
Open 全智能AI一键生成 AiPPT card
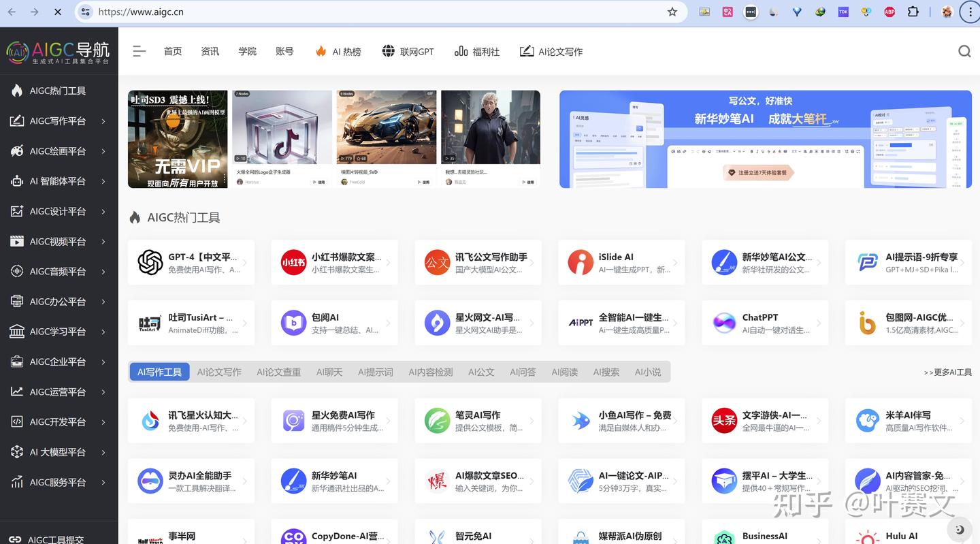click(x=621, y=323)
